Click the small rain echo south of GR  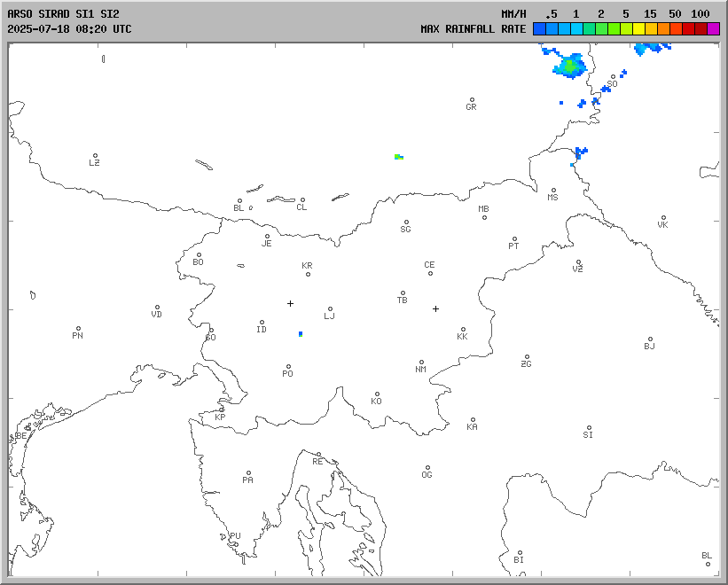tap(398, 157)
